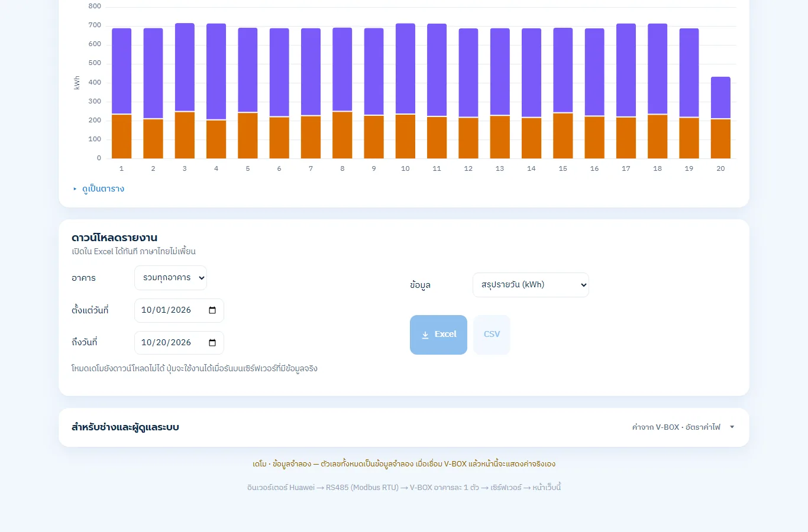Viewport: 808px width, 532px height.
Task: Click the Huawei RS485 Modbus footer text
Action: pyautogui.click(x=404, y=488)
